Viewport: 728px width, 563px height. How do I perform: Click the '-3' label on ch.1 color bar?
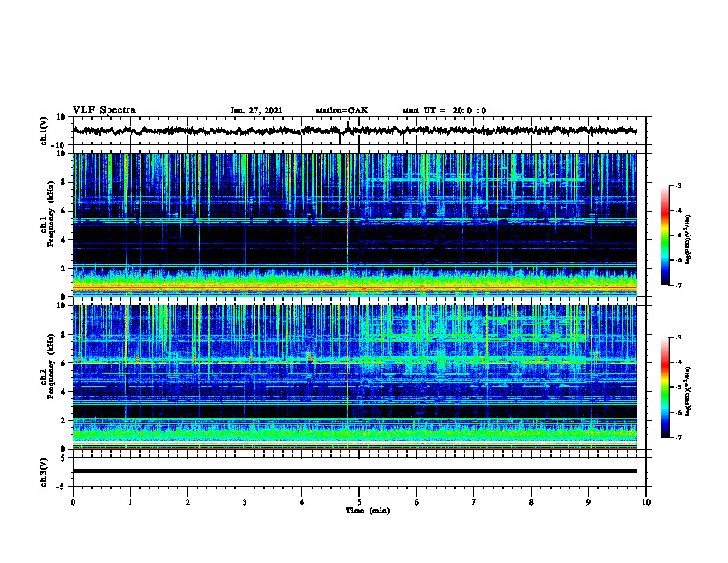coord(677,185)
